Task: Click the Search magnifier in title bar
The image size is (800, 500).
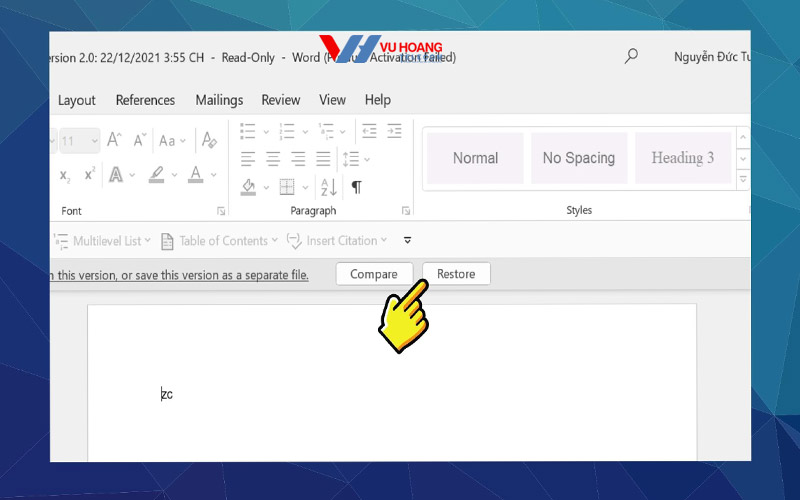Action: tap(631, 57)
